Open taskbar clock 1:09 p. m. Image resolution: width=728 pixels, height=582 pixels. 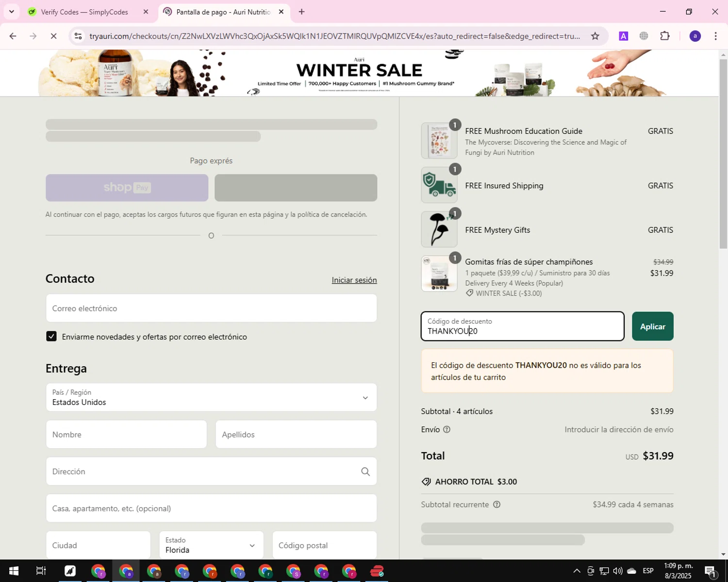tap(678, 571)
